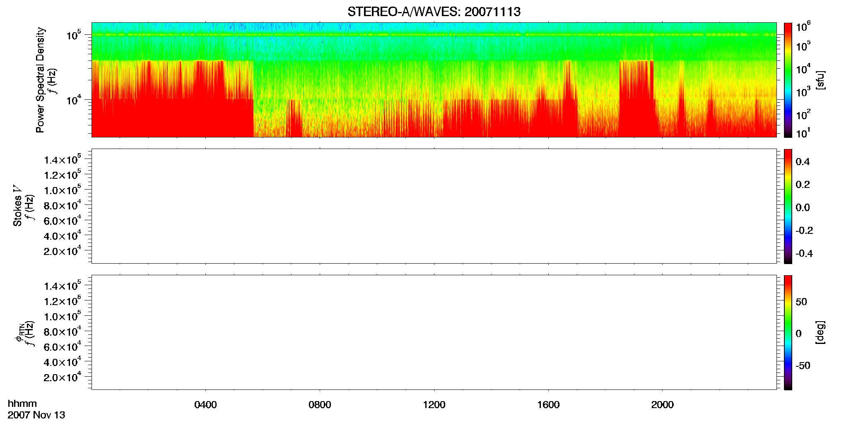This screenshot has width=868, height=447.
Task: Click the 1.4×10^5 tick in Stokes panel
Action: click(63, 159)
